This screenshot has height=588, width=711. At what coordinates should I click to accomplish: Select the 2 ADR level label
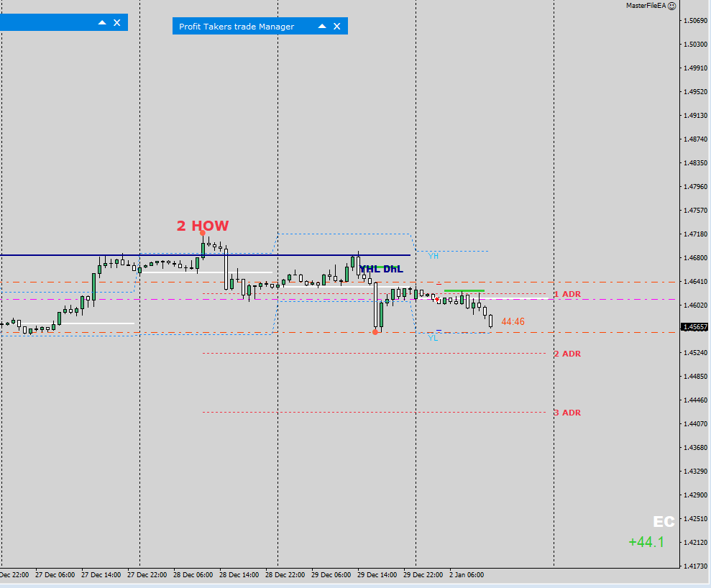tap(567, 354)
